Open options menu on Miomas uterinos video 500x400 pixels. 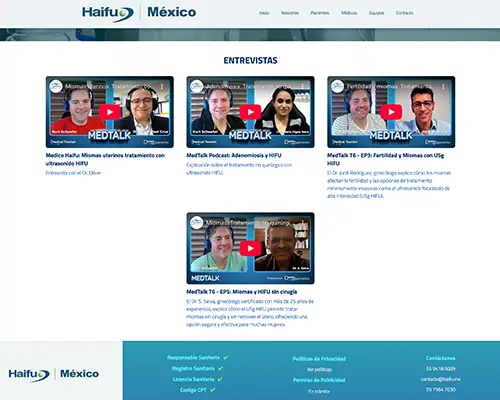pyautogui.click(x=162, y=86)
